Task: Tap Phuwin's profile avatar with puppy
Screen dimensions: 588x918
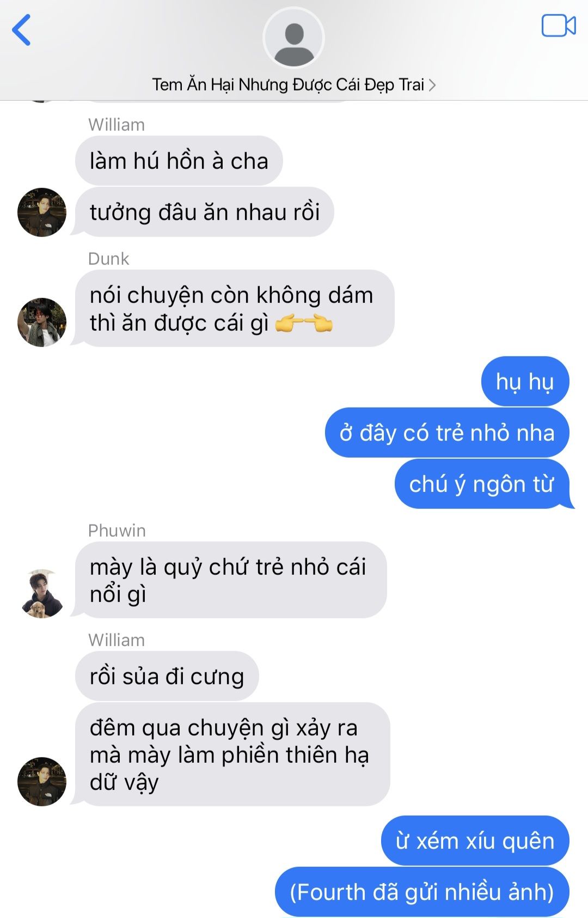Action: tap(42, 594)
